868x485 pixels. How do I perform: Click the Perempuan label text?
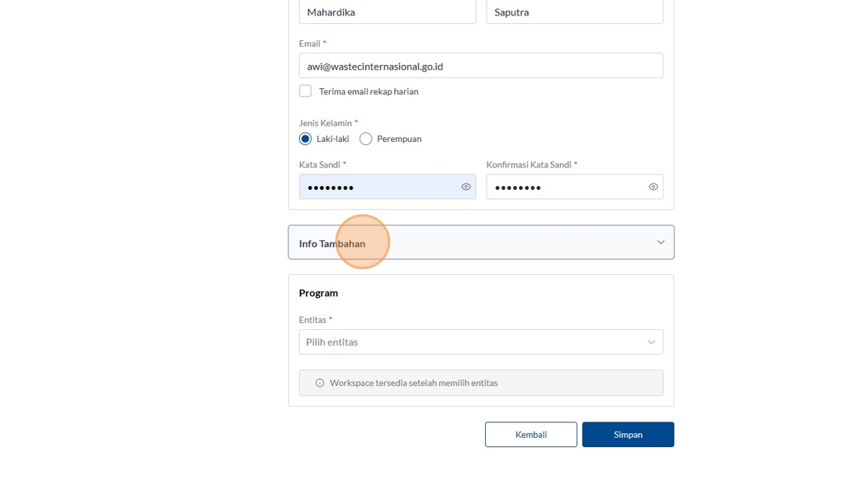(x=399, y=139)
